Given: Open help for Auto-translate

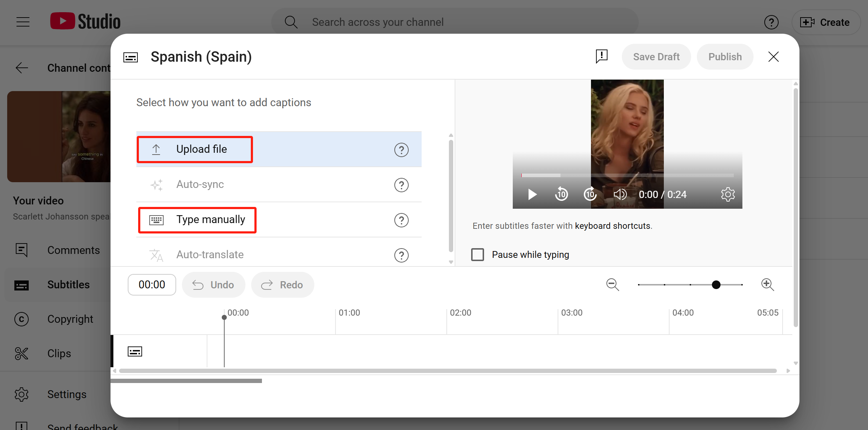Looking at the screenshot, I should pyautogui.click(x=402, y=255).
